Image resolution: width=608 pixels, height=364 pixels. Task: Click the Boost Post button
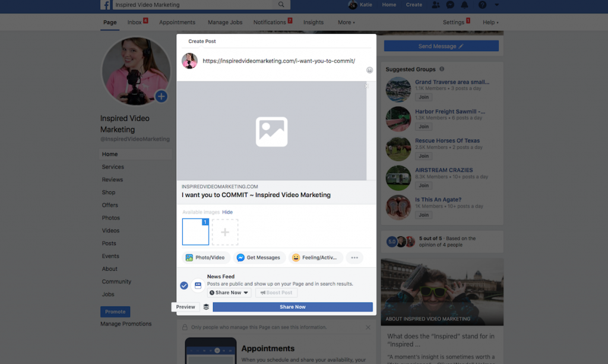(276, 293)
